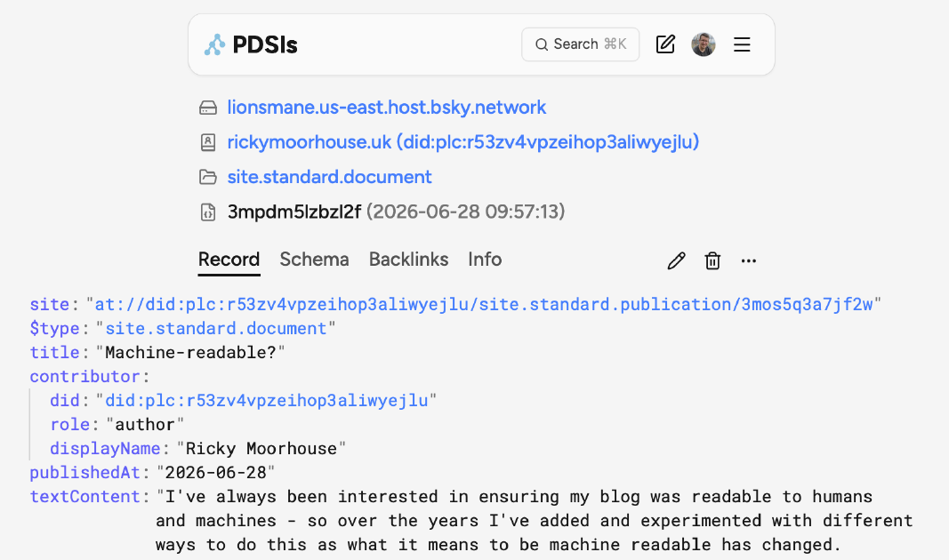
Task: Click the repository account icon
Action: click(207, 142)
